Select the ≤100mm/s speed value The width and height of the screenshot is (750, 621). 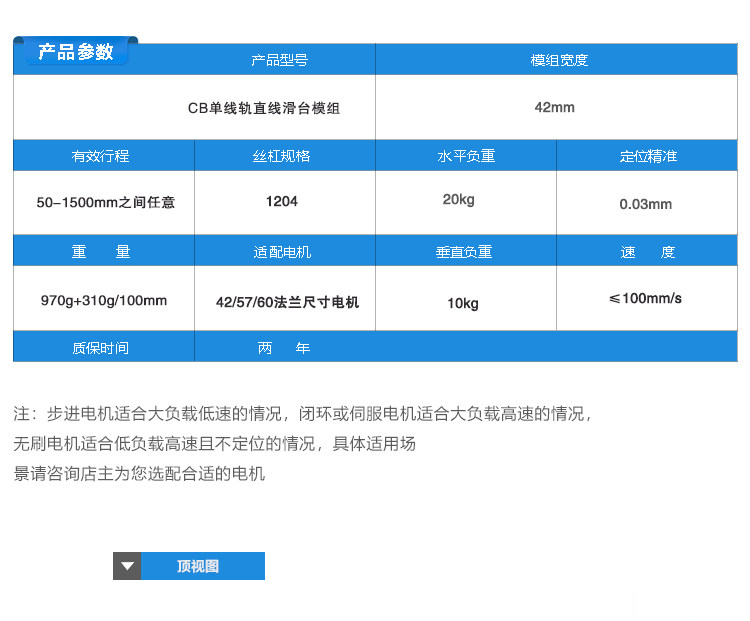[x=647, y=298]
